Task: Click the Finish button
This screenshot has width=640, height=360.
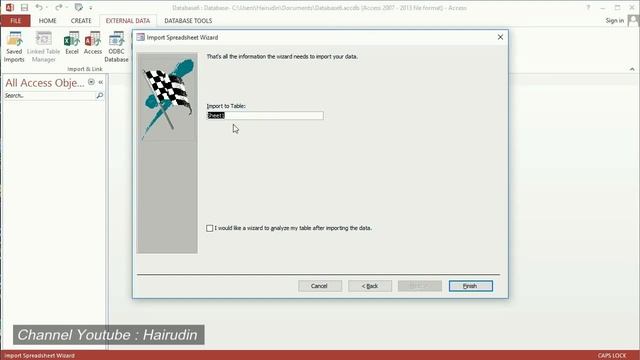Action: click(x=471, y=286)
